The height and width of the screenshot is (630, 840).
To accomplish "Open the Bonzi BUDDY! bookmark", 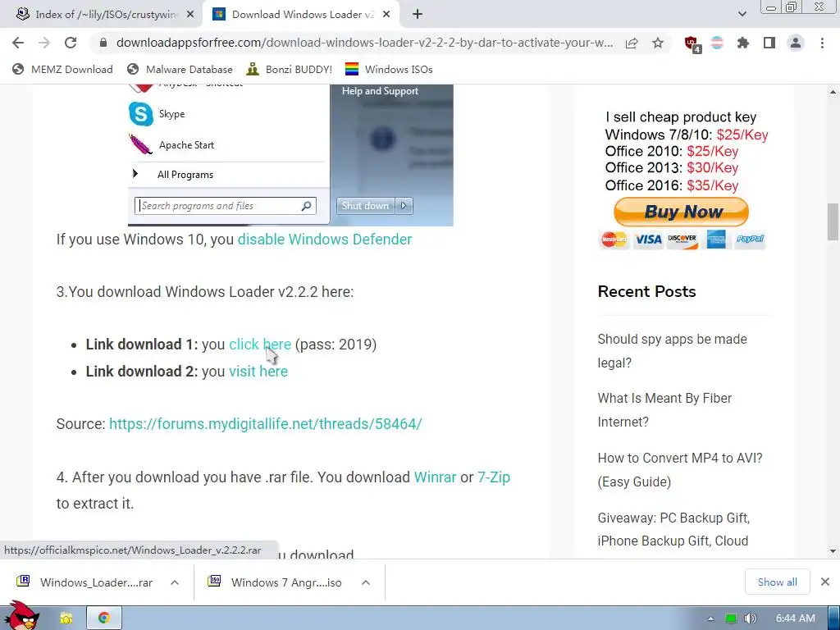I will (290, 69).
